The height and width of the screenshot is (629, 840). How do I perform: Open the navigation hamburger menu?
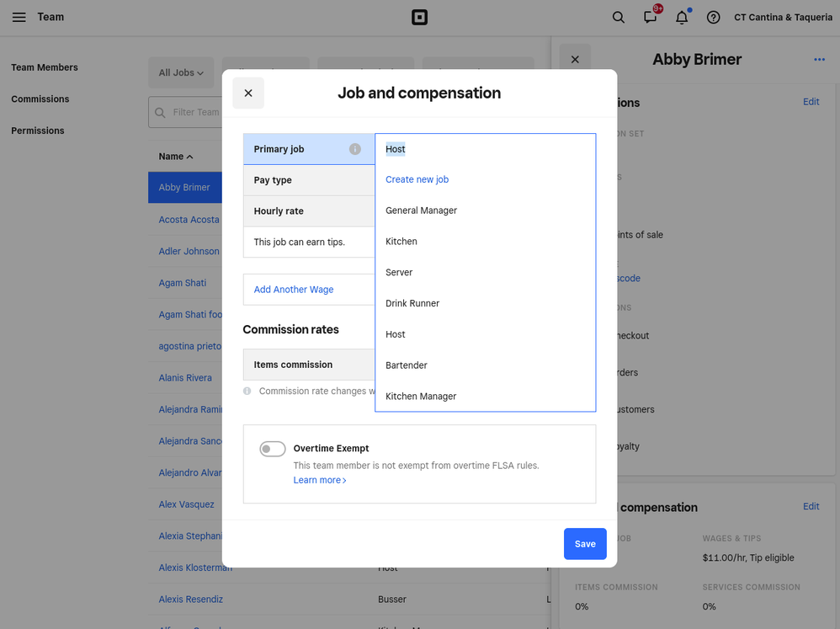click(19, 17)
